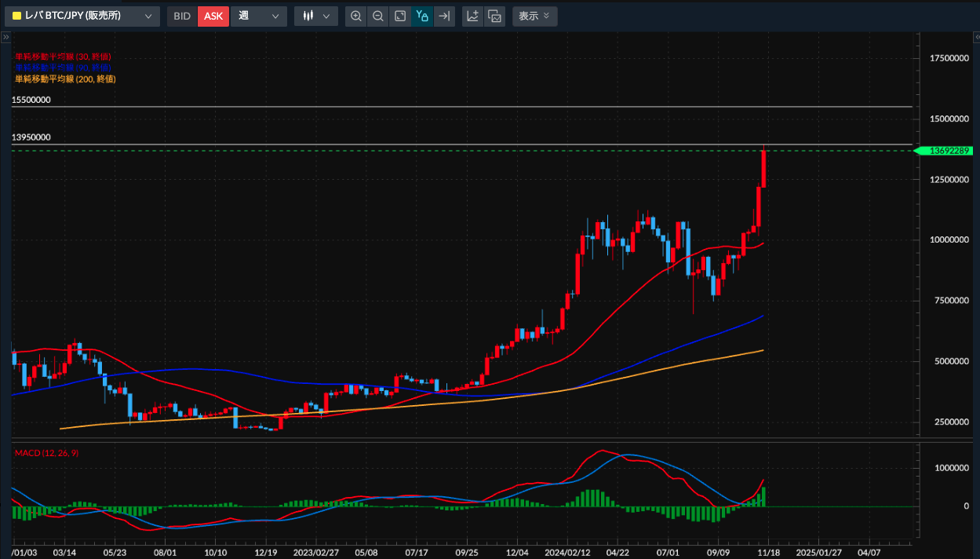Image resolution: width=980 pixels, height=559 pixels.
Task: Select the 単純移動平均線 (200, 終値) indicator label
Action: pyautogui.click(x=65, y=79)
